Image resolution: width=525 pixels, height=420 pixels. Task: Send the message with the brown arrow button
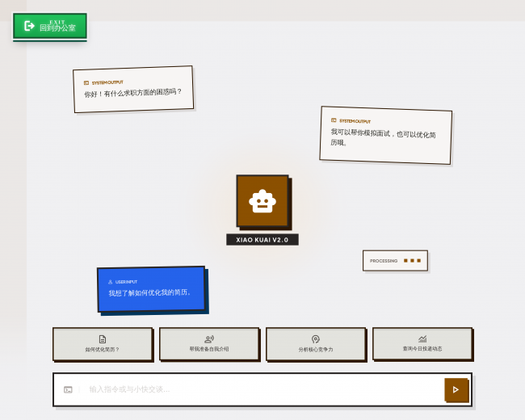click(x=456, y=389)
